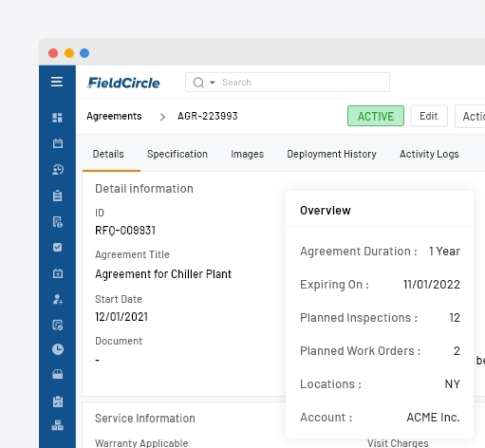This screenshot has width=485, height=448.
Task: Expand the search filter dropdown arrow
Action: [x=213, y=83]
